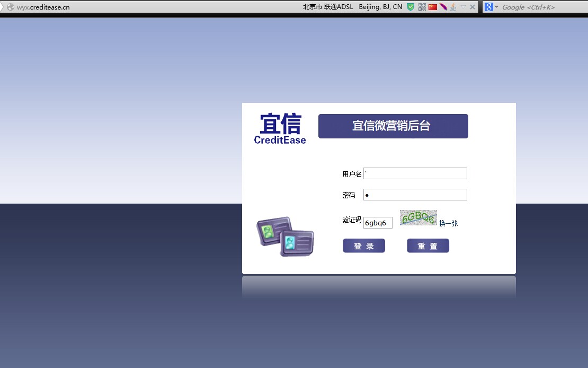Click the 换一张 refresh captcha link
Image resolution: width=588 pixels, height=368 pixels.
click(x=449, y=223)
